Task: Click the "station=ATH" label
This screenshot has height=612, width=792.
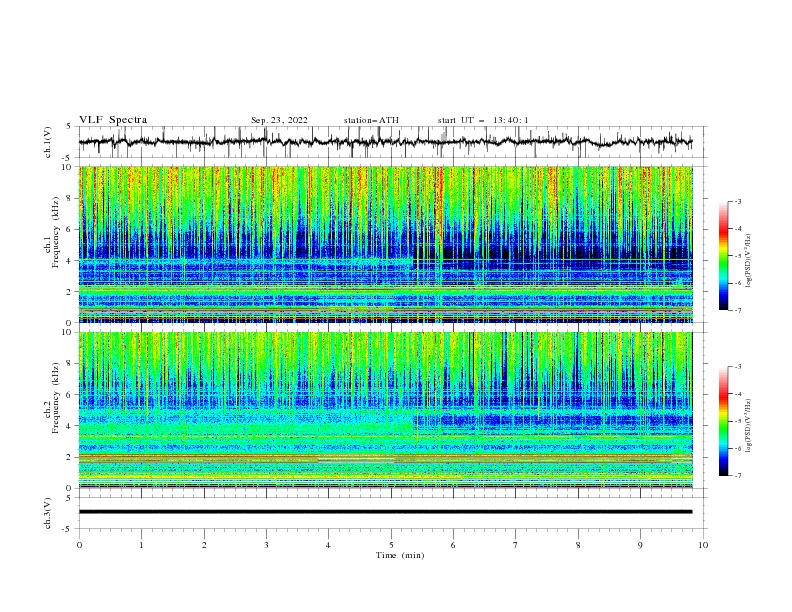Action: (371, 120)
